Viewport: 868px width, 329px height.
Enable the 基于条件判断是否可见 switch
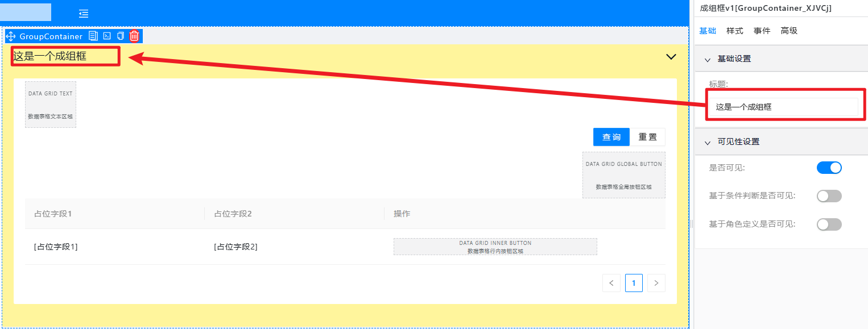click(829, 196)
